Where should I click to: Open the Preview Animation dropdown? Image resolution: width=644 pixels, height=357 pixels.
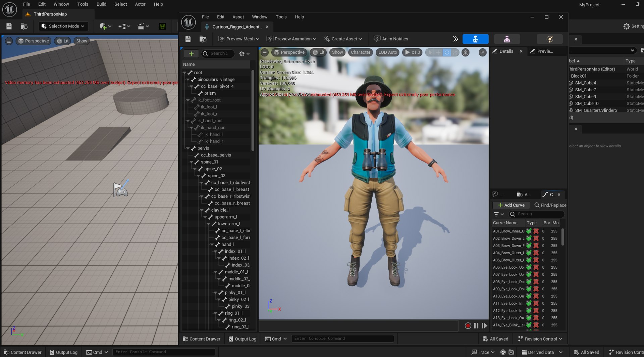tap(291, 39)
